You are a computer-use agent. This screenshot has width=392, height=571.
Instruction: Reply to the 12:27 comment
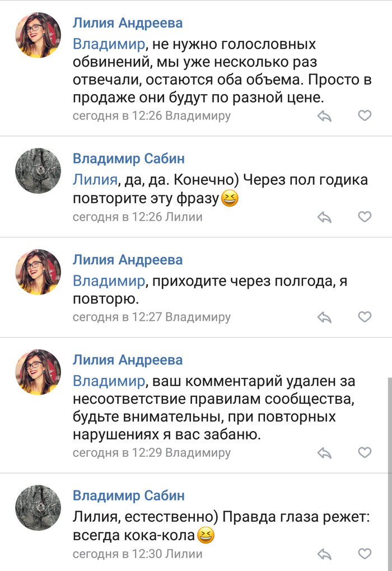click(325, 317)
